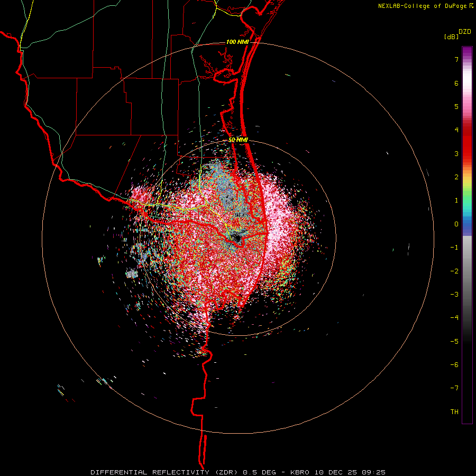Click the -4 value on colorbar scale

[x=454, y=318]
